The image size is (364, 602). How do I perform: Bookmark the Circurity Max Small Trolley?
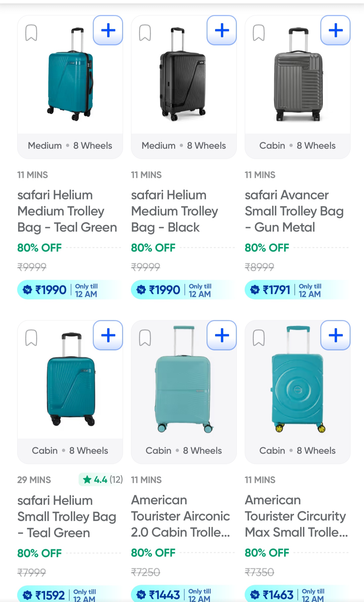[x=259, y=338]
